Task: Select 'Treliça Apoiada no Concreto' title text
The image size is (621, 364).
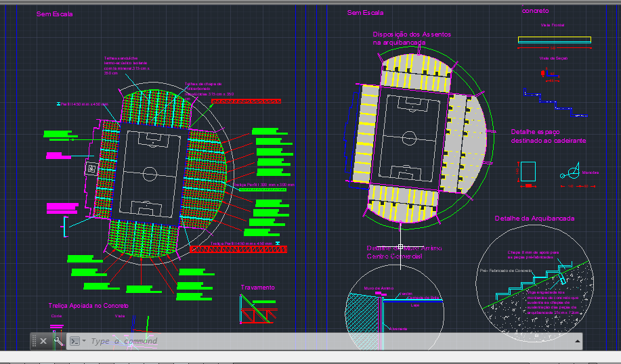Action: (88, 306)
